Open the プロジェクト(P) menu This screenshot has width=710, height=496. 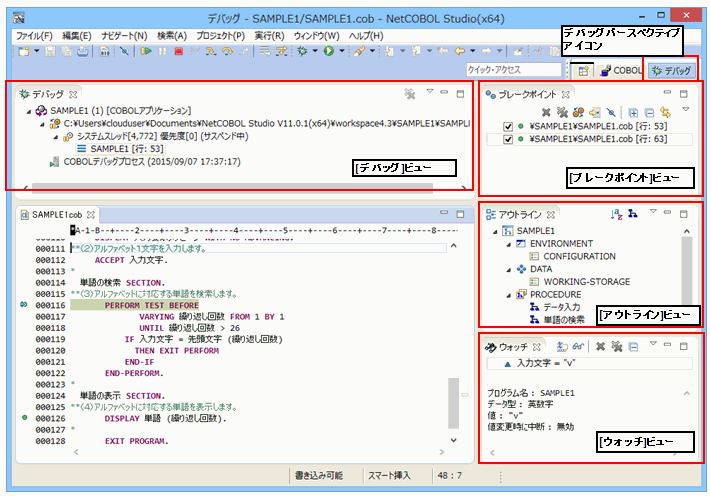(221, 36)
